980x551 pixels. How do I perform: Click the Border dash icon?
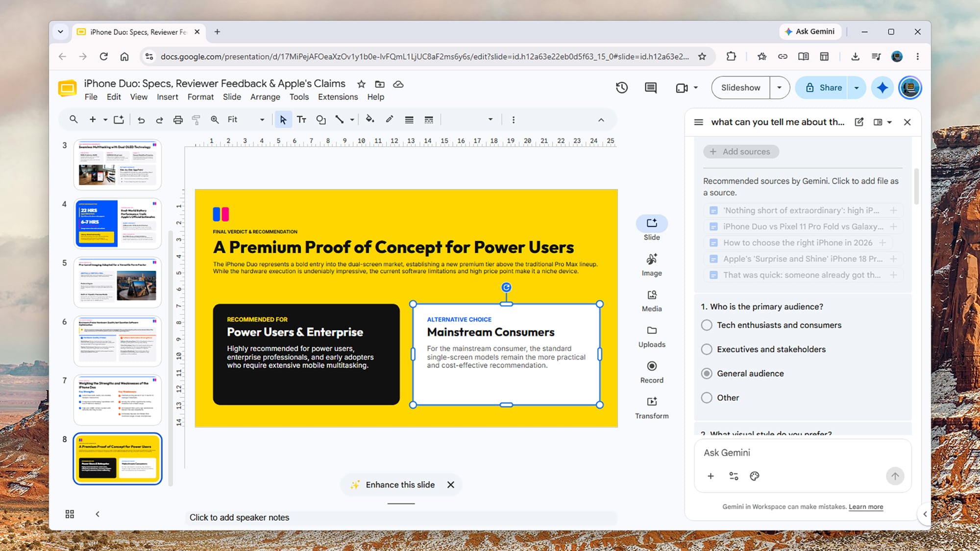coord(429,120)
